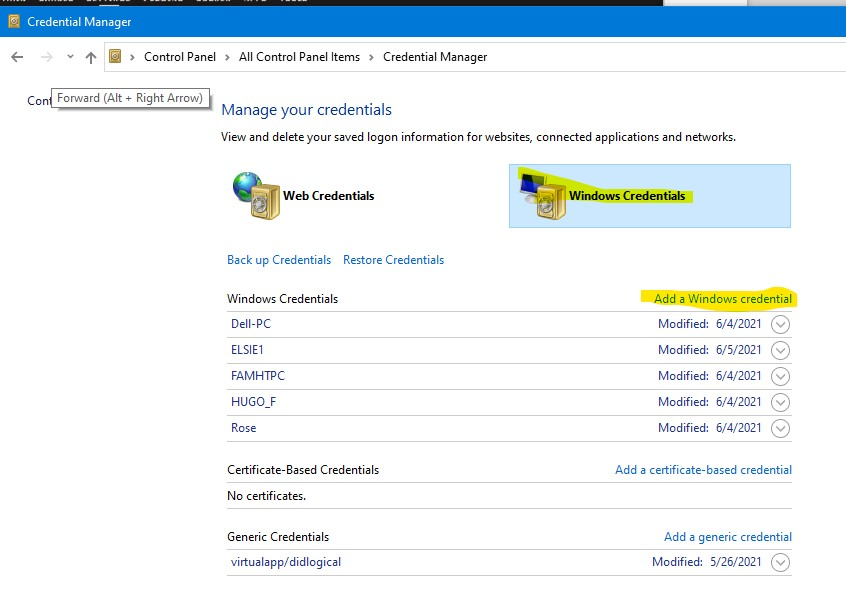Image resolution: width=846 pixels, height=606 pixels.
Task: Click Add a certificate-based credential
Action: coord(704,469)
